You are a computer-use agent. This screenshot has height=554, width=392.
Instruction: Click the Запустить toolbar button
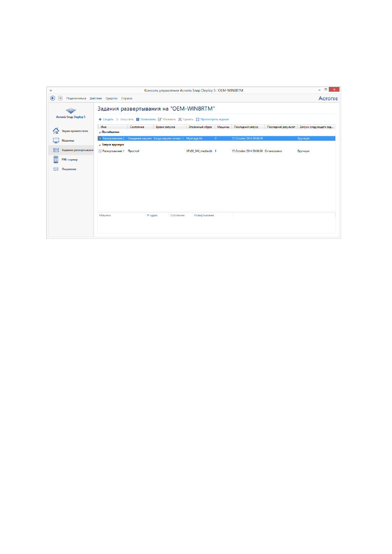tap(125, 119)
